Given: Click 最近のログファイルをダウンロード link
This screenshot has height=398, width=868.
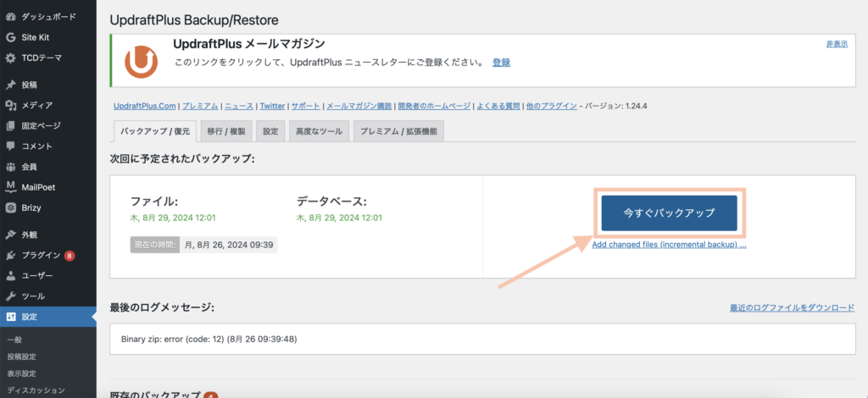Looking at the screenshot, I should click(793, 308).
